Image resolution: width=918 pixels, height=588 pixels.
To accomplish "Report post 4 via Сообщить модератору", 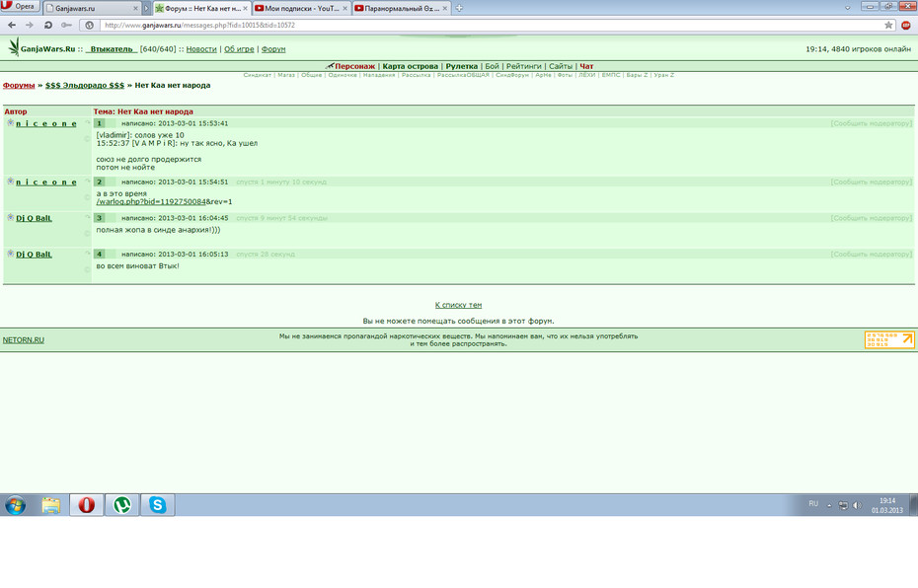I will point(872,255).
